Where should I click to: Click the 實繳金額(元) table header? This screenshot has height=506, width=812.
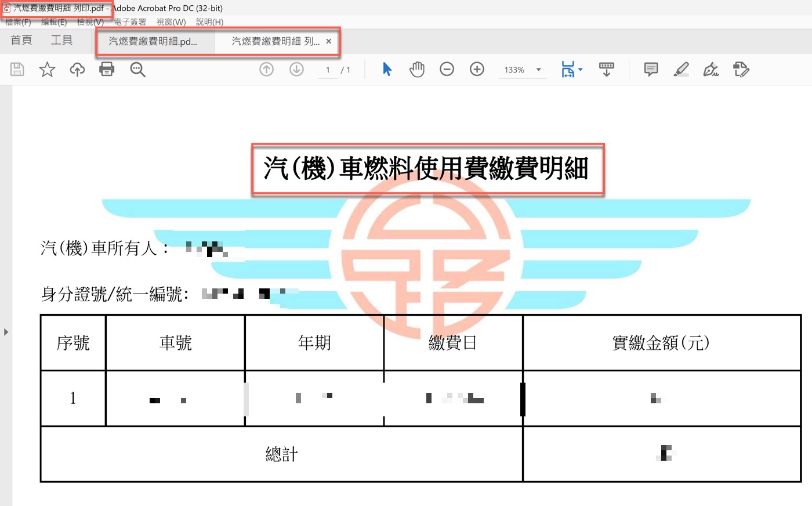point(661,343)
